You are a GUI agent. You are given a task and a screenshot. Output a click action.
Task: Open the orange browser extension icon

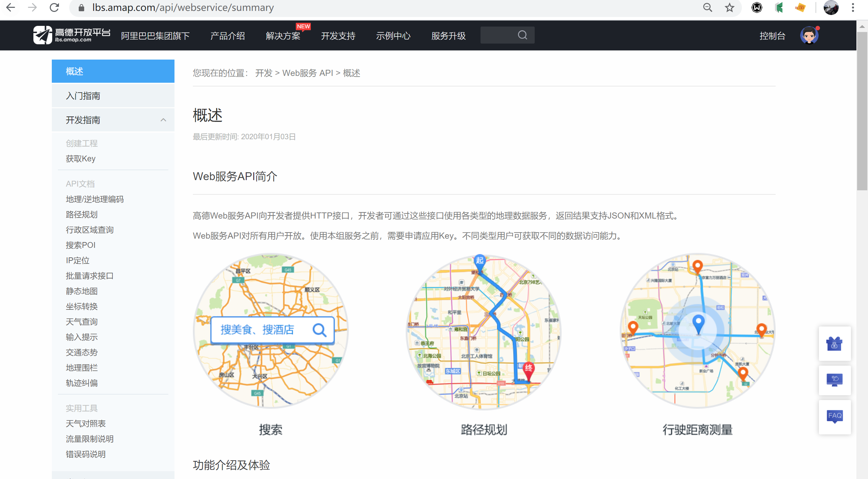click(800, 7)
